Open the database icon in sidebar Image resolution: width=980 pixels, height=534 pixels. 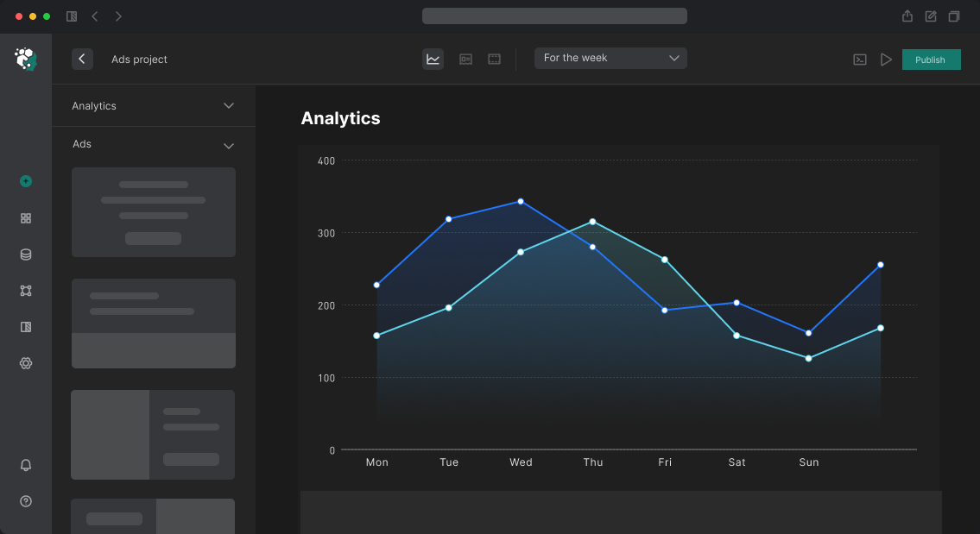26,254
